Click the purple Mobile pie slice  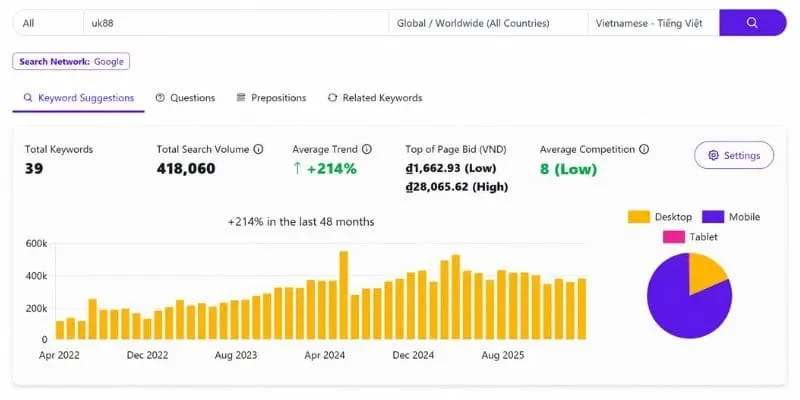[x=679, y=309]
